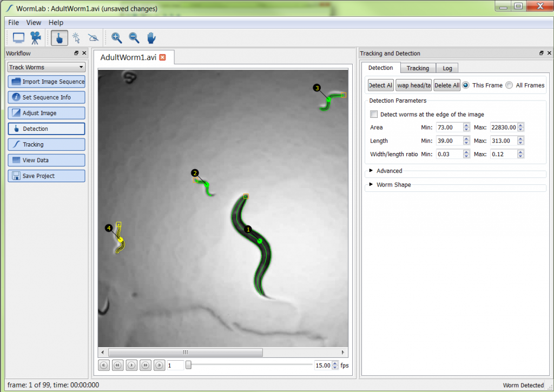
Task: Open the Adjust Image workflow step
Action: pyautogui.click(x=47, y=113)
